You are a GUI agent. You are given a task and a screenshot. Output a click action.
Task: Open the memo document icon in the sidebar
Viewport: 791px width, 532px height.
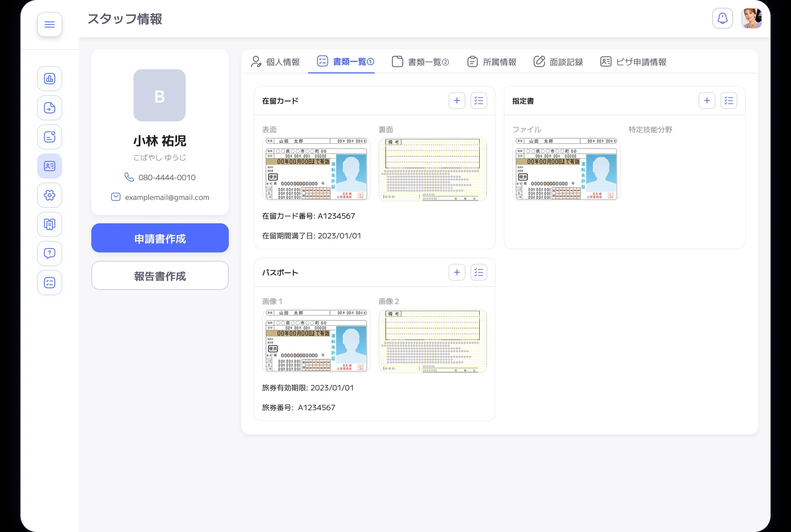[x=50, y=137]
